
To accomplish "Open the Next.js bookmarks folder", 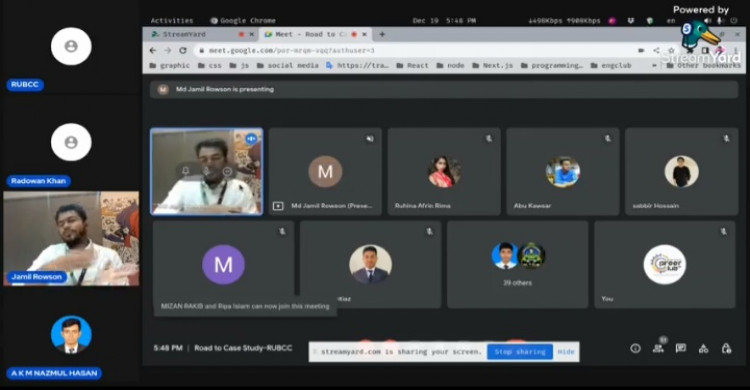I will point(493,66).
